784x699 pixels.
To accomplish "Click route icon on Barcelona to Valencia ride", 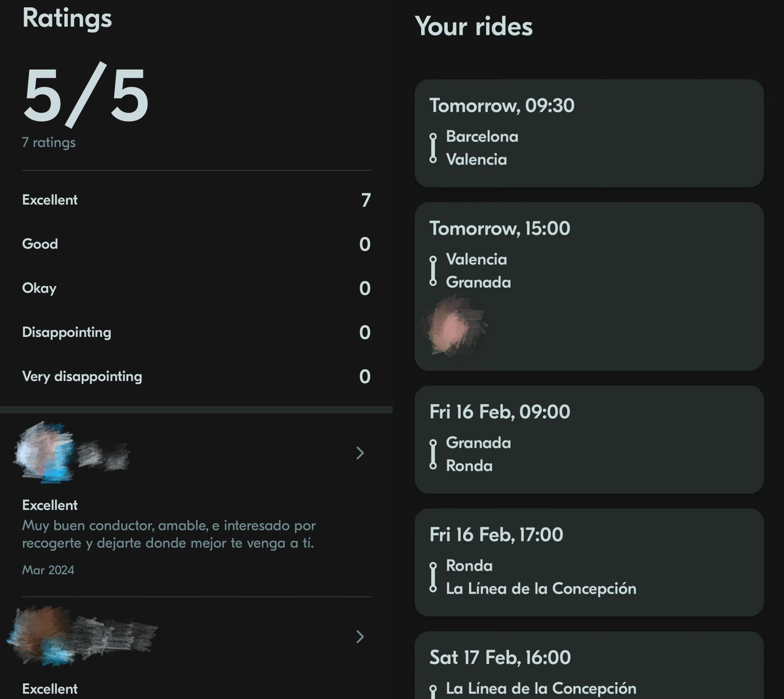I will [433, 148].
